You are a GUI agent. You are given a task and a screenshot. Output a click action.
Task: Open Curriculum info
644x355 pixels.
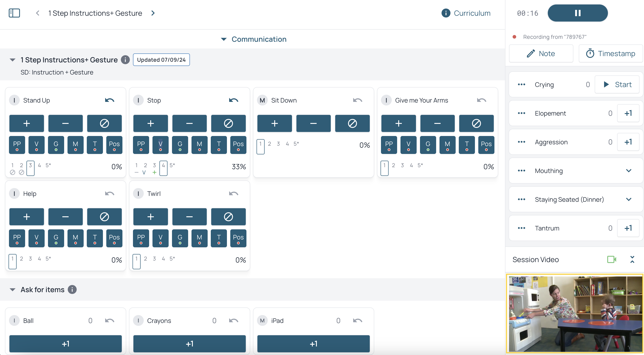coord(466,13)
